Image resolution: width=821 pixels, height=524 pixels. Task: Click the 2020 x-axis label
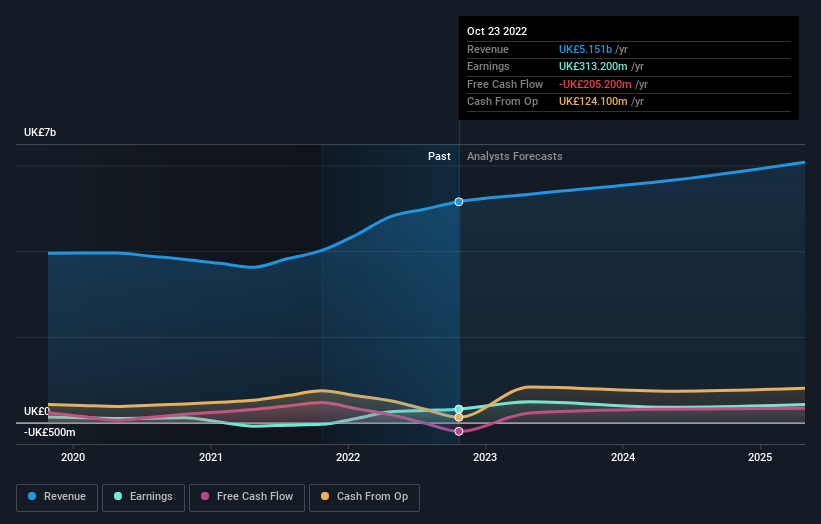tap(73, 457)
